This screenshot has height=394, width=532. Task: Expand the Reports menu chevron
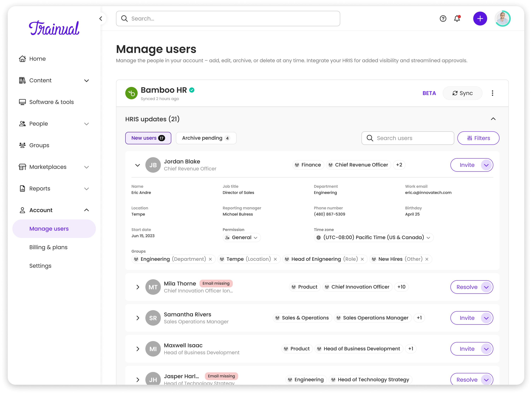point(86,189)
